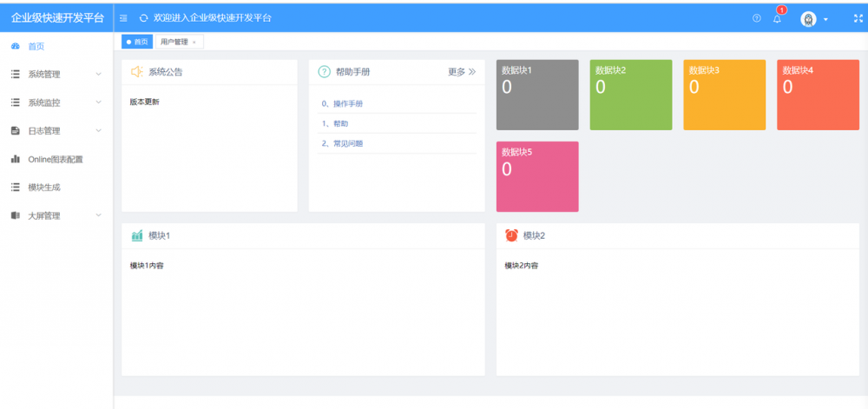Viewport: 868px width, 409px height.
Task: Expand the 系统监控 menu chevron
Action: click(x=99, y=102)
